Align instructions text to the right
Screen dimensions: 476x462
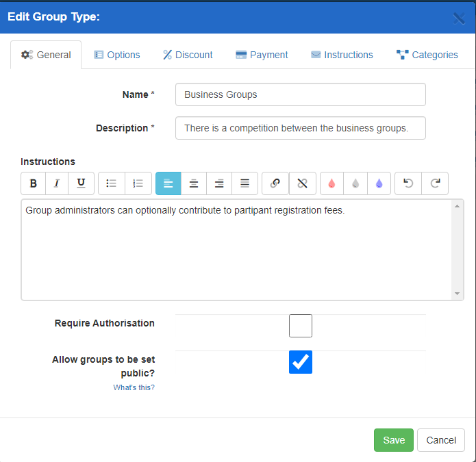click(219, 183)
